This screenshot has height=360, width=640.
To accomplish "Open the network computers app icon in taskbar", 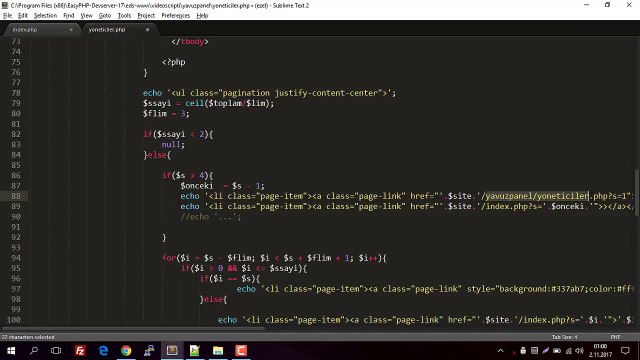I will coord(149,351).
